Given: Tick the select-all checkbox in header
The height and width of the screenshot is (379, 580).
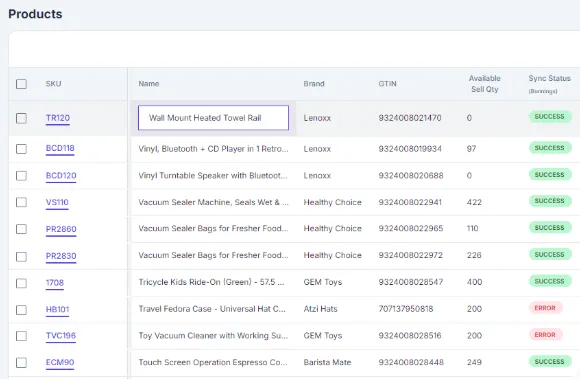Looking at the screenshot, I should click(21, 84).
